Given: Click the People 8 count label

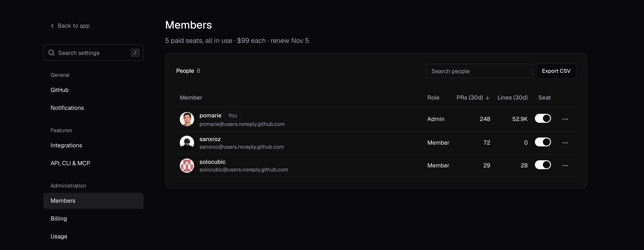Looking at the screenshot, I should point(188,71).
